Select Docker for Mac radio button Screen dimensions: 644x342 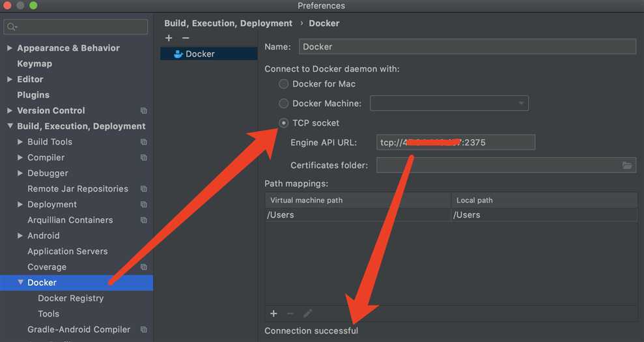coord(283,84)
